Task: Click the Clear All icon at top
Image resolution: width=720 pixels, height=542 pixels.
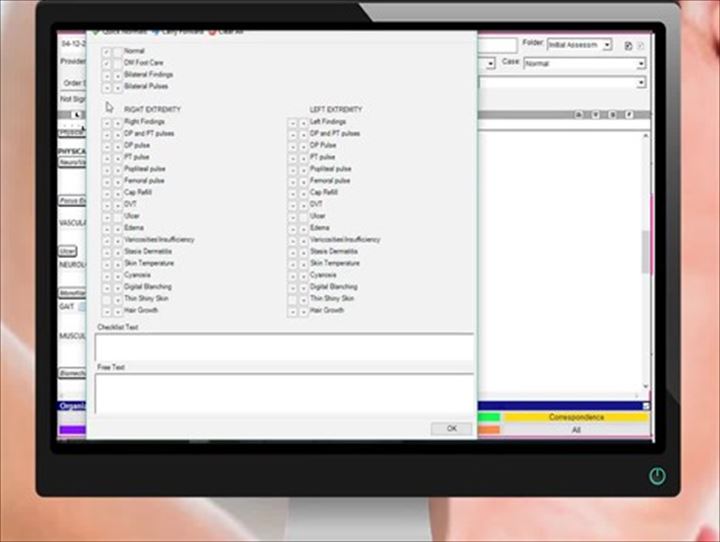Action: click(212, 33)
